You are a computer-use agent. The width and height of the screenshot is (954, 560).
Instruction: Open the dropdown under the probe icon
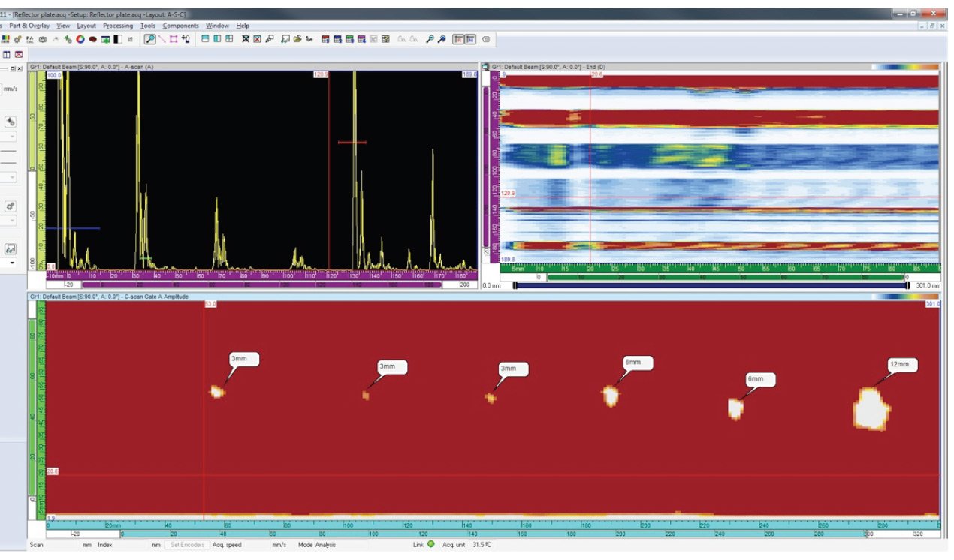[12, 137]
